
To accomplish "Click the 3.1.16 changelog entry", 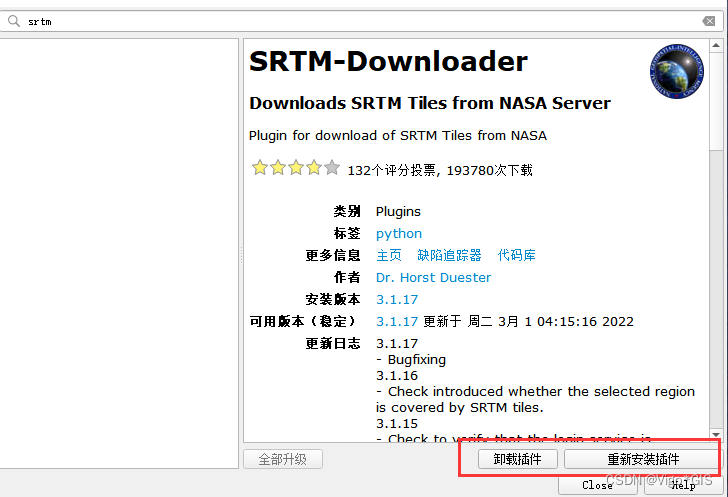I will (x=397, y=375).
